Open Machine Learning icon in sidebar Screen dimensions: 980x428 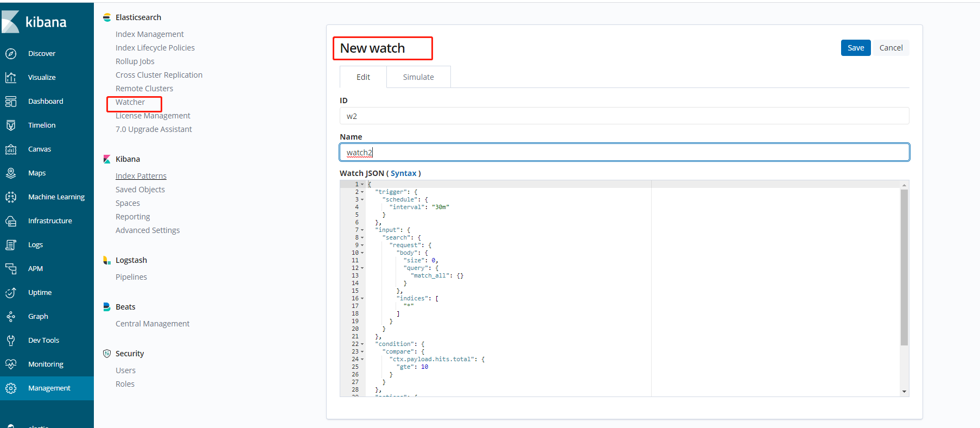pos(11,197)
